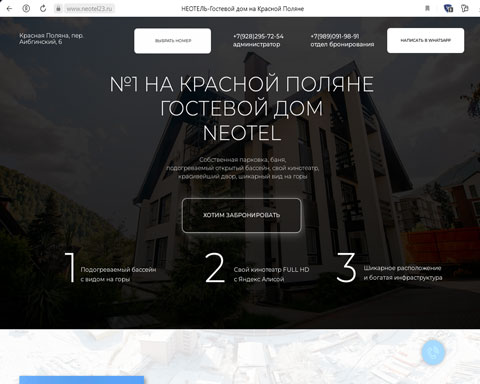Call booking department number +7(989)091-98-91
This screenshot has height=384, width=480.
coord(335,36)
